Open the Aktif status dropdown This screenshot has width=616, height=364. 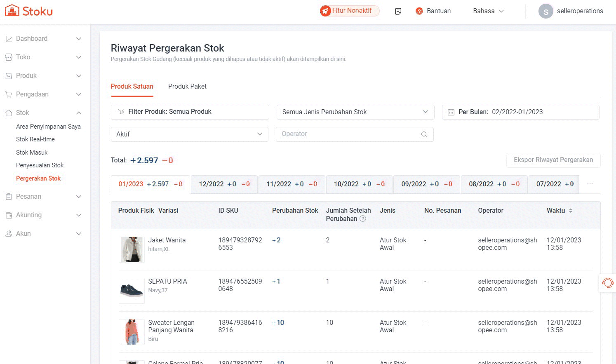click(x=189, y=134)
